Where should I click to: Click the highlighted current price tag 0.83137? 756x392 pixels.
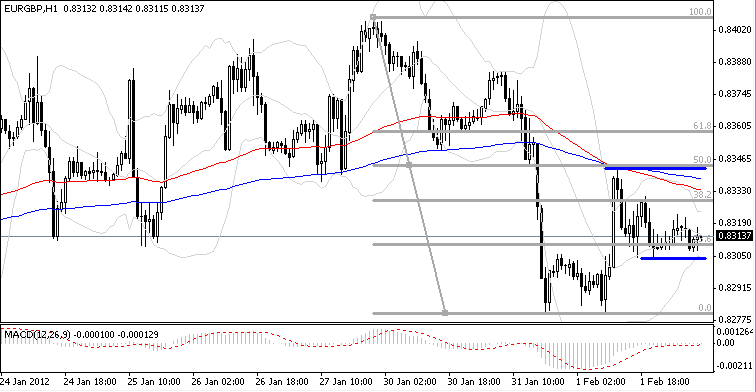[x=734, y=236]
